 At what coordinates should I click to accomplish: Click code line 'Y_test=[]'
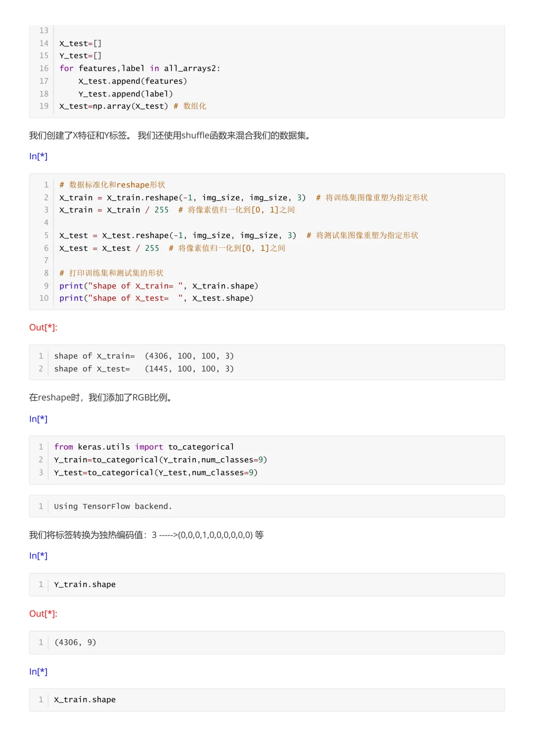click(81, 56)
